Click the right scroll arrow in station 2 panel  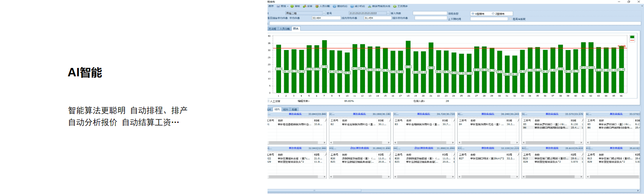coord(389,142)
